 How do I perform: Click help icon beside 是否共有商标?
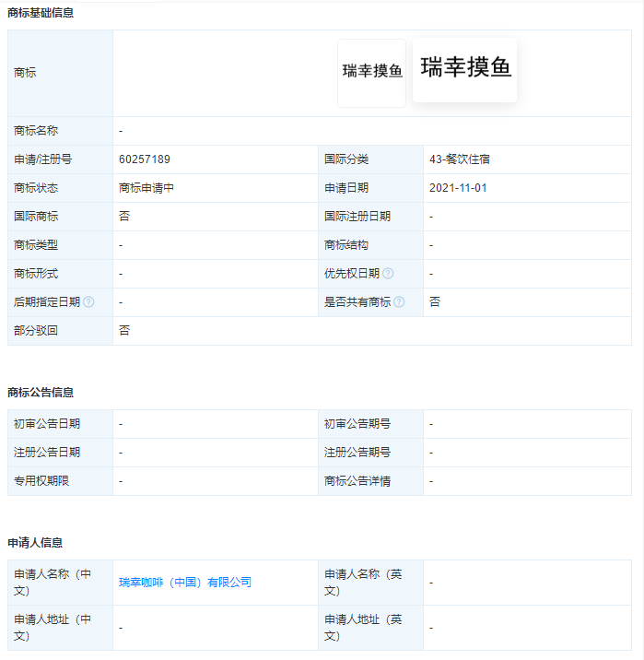pos(399,302)
